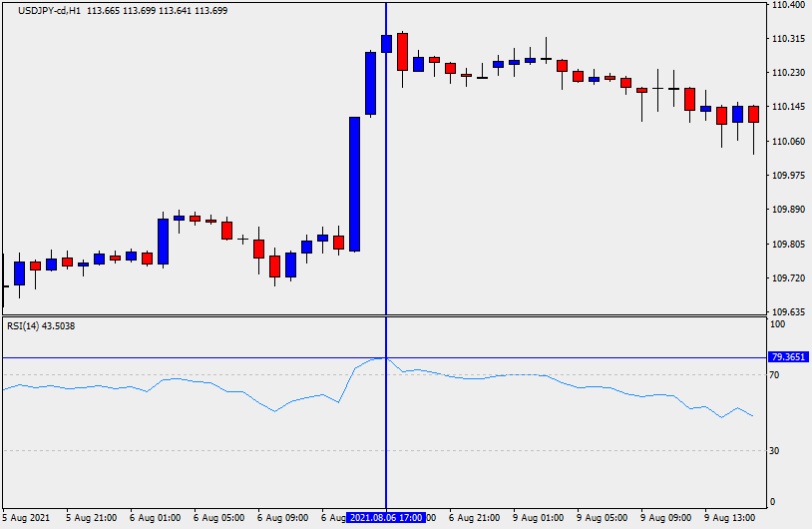
Task: Click the red candle right of the vertical line
Action: tap(402, 51)
